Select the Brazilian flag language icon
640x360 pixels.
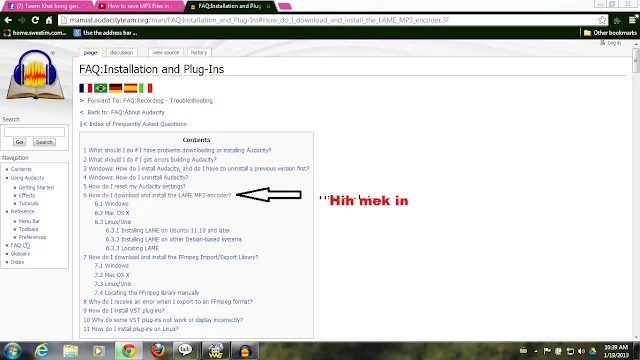100,88
